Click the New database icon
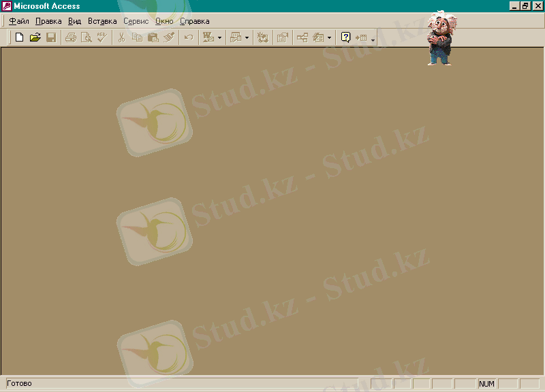 tap(20, 37)
